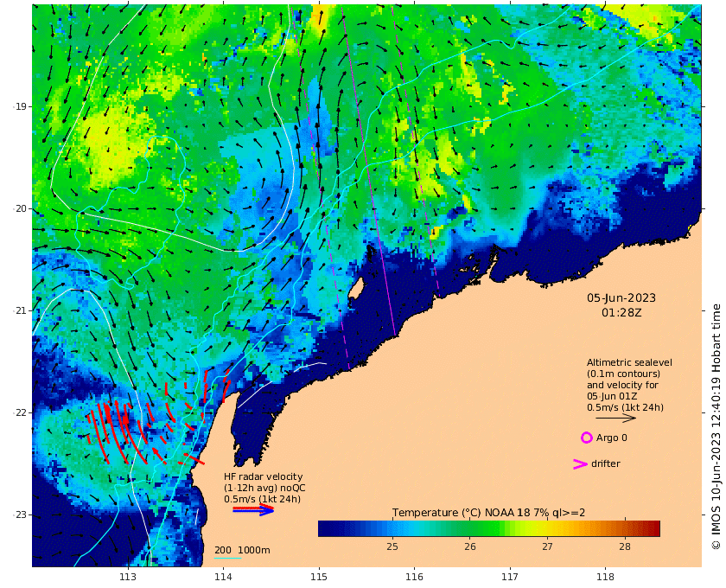Click the Temperature NOAA 18 title text
Screen dimensions: 726x588
(x=488, y=513)
